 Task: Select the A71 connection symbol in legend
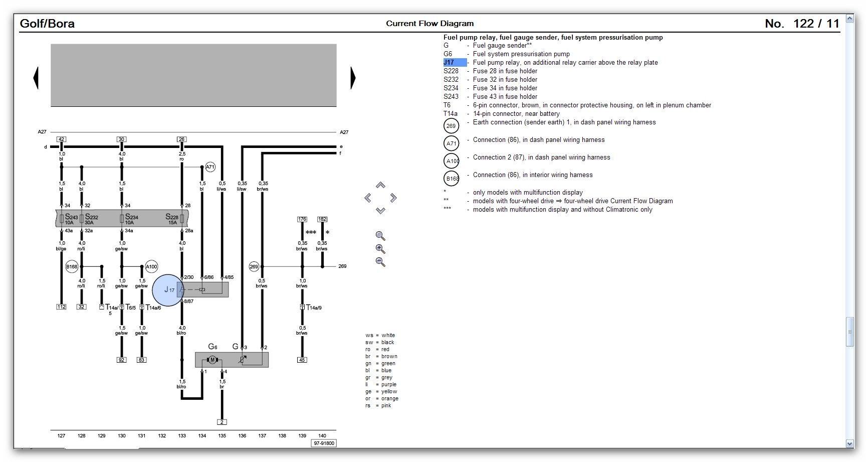point(451,143)
